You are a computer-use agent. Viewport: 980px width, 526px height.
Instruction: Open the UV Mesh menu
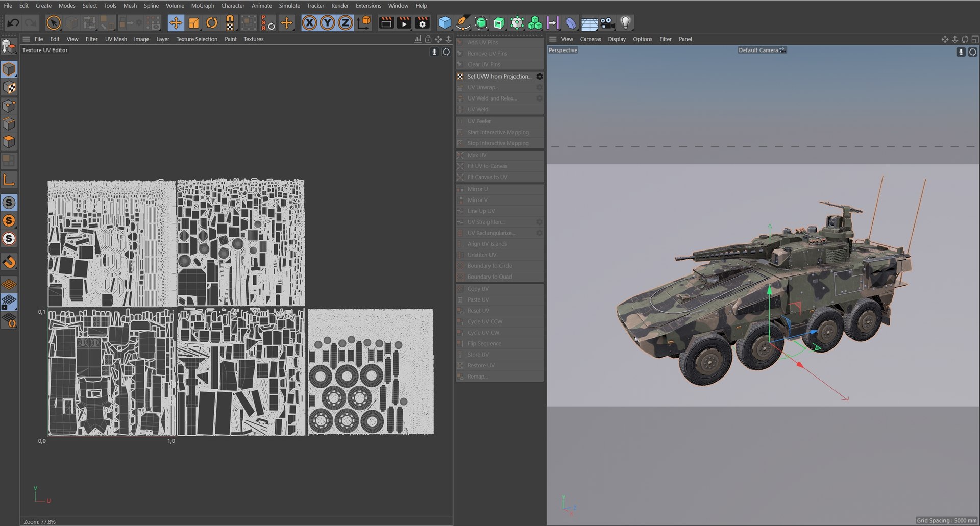pos(116,39)
